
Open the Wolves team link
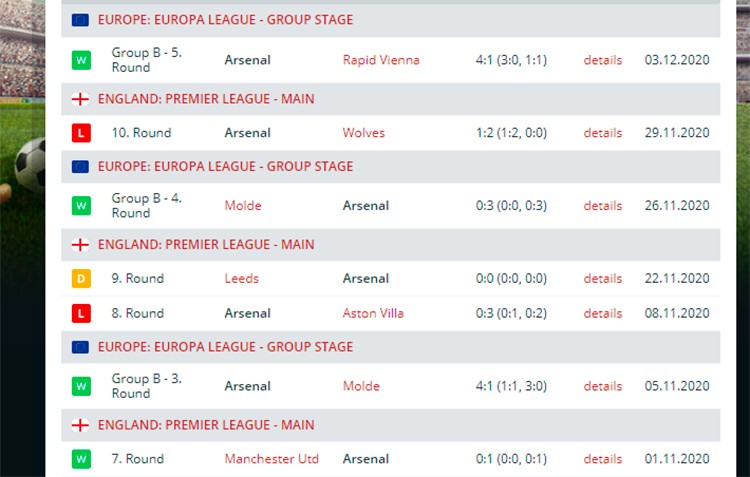(364, 133)
